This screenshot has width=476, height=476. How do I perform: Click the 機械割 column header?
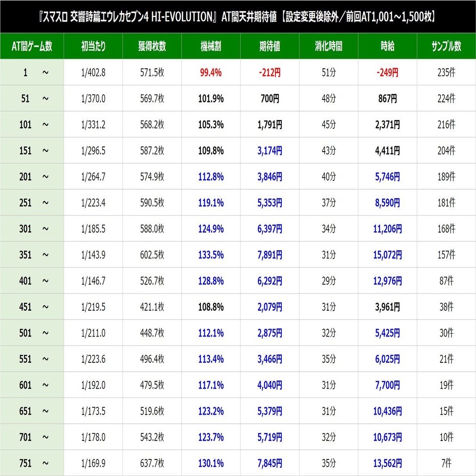point(211,46)
